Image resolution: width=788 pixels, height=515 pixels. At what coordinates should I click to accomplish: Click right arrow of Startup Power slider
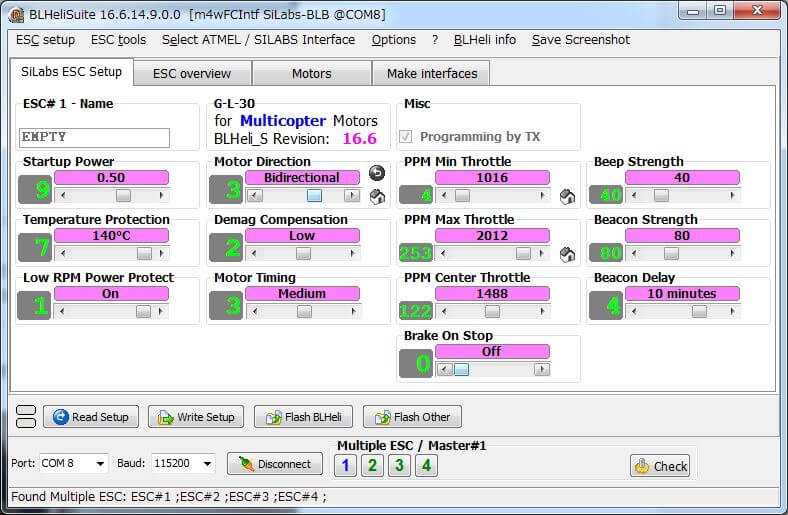(x=161, y=195)
